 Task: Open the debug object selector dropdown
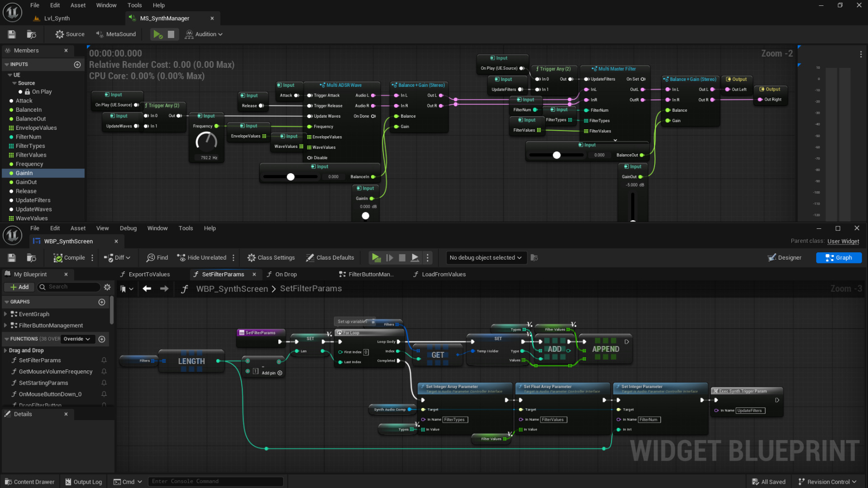[485, 258]
